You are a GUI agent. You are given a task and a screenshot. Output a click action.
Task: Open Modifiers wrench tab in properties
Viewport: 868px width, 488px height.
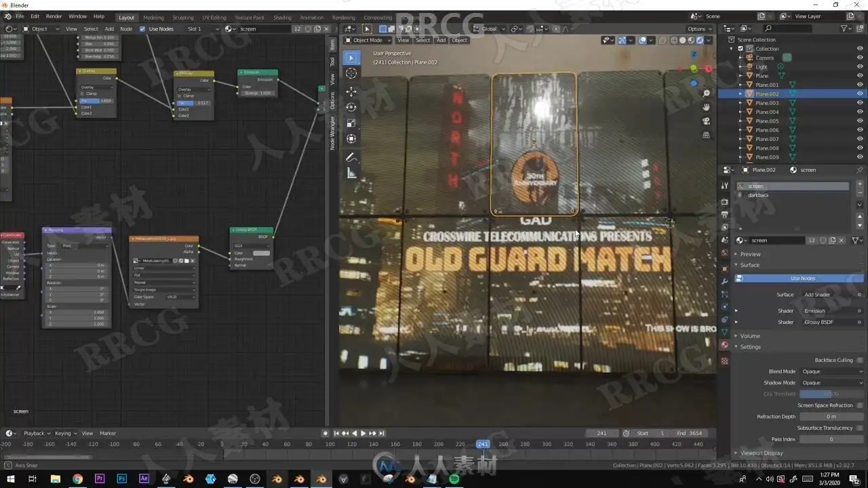(724, 281)
